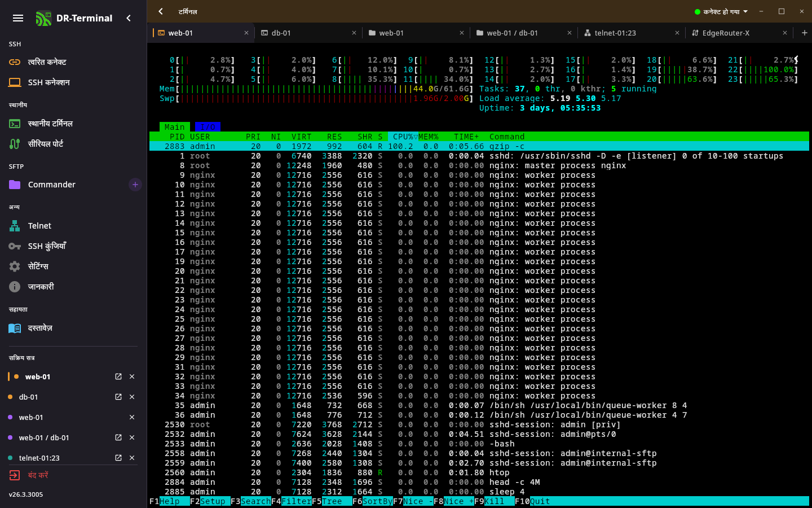Screen dimensions: 812x508
Task: Open कनेक्ट हो गया status dropdown
Action: click(x=721, y=11)
